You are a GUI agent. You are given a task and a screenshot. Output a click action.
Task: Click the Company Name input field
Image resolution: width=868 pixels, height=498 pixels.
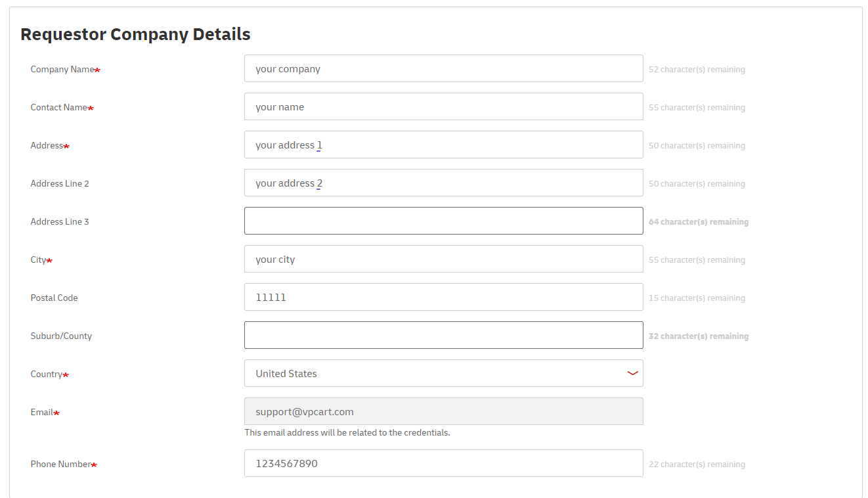(443, 68)
